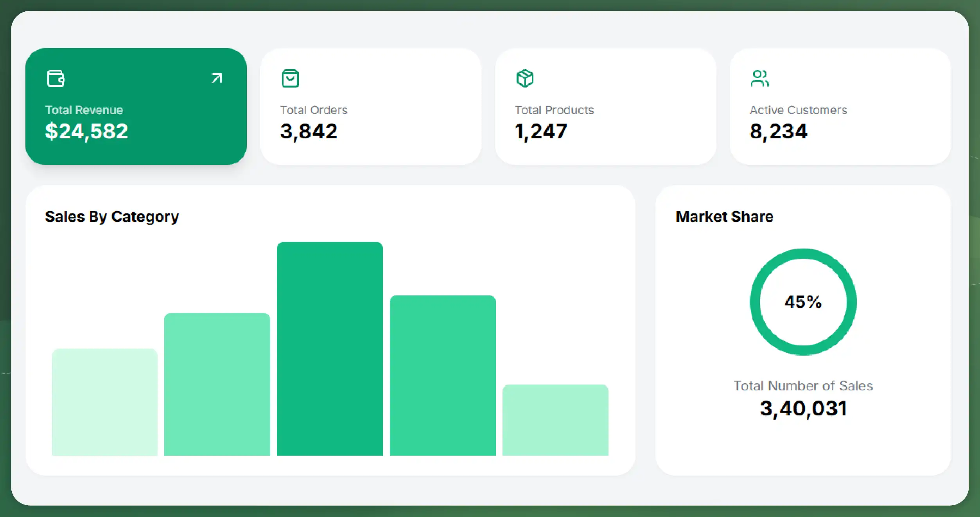
Task: Select the 8,234 customers value
Action: [778, 131]
